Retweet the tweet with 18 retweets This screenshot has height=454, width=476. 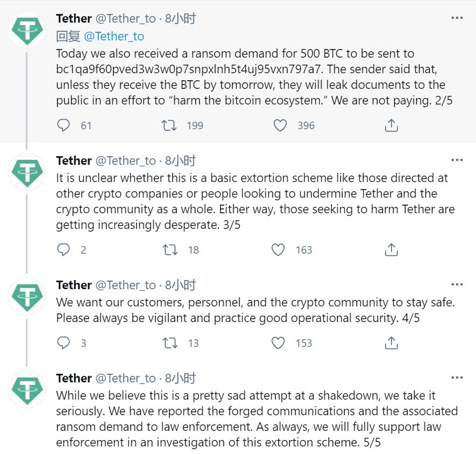point(170,250)
